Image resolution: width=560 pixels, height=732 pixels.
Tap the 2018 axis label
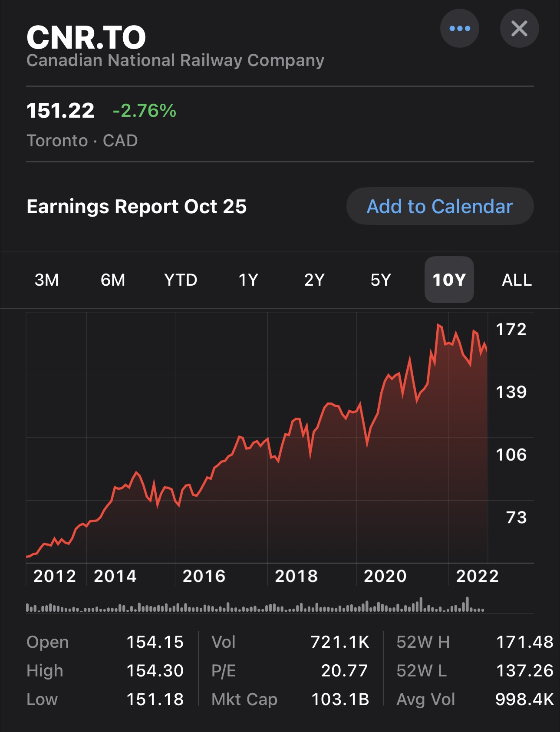[x=296, y=576]
